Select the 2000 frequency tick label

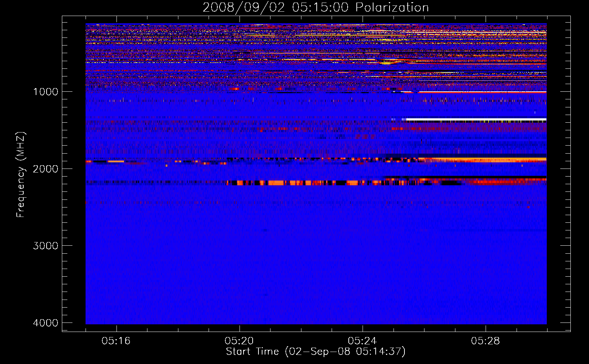(x=46, y=169)
